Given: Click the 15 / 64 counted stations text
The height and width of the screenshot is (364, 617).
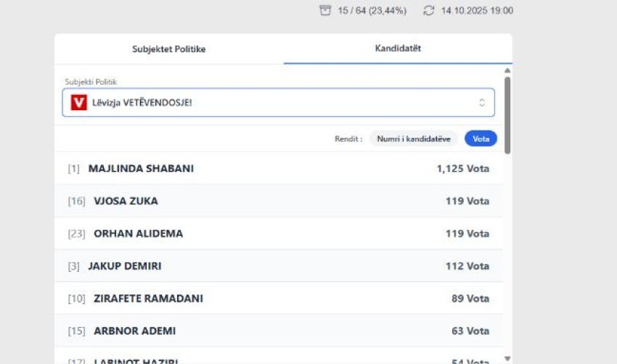Looking at the screenshot, I should (x=372, y=11).
